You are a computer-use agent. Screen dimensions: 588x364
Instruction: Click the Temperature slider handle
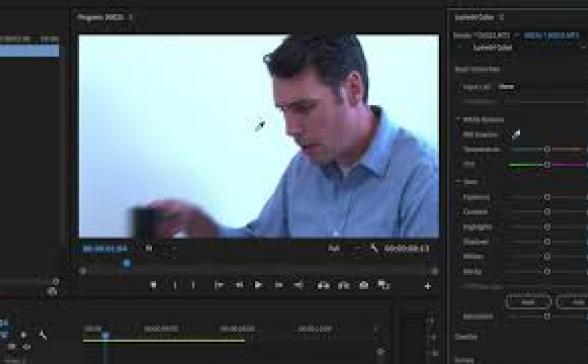coord(547,150)
